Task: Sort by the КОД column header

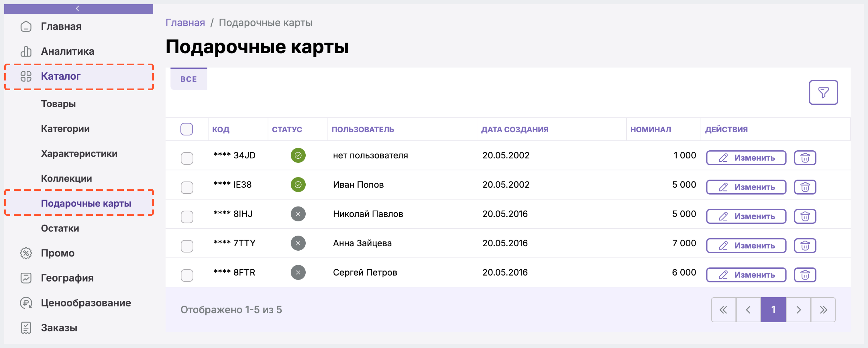Action: 221,129
